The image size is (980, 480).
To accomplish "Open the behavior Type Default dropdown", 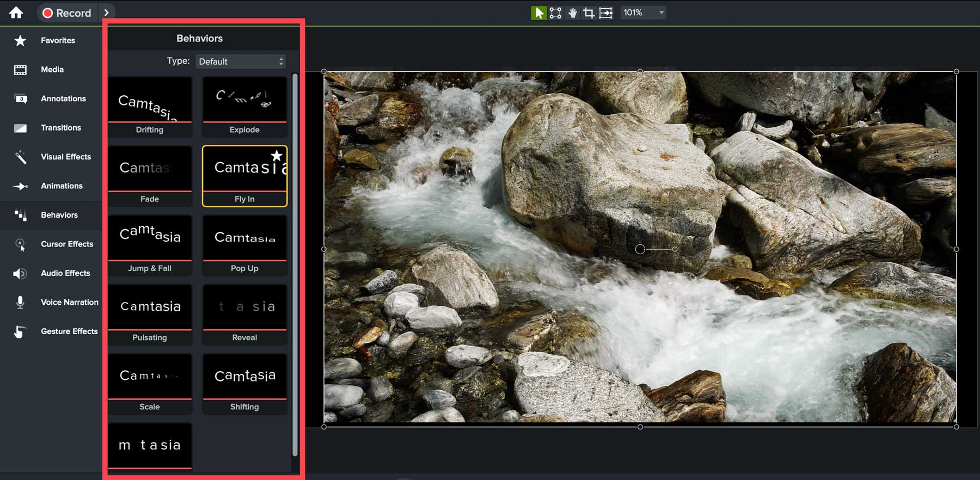I will [240, 61].
